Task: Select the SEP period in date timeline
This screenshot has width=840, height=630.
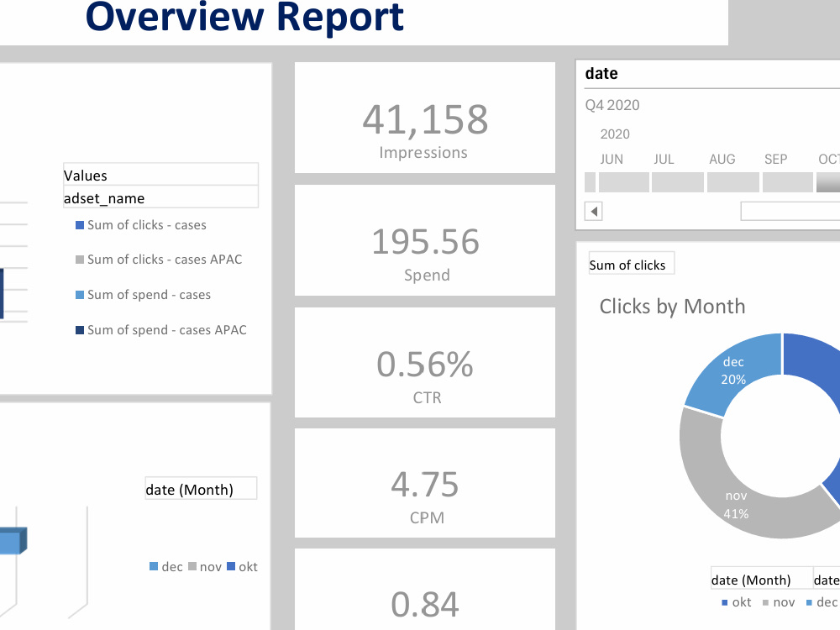Action: click(x=788, y=182)
